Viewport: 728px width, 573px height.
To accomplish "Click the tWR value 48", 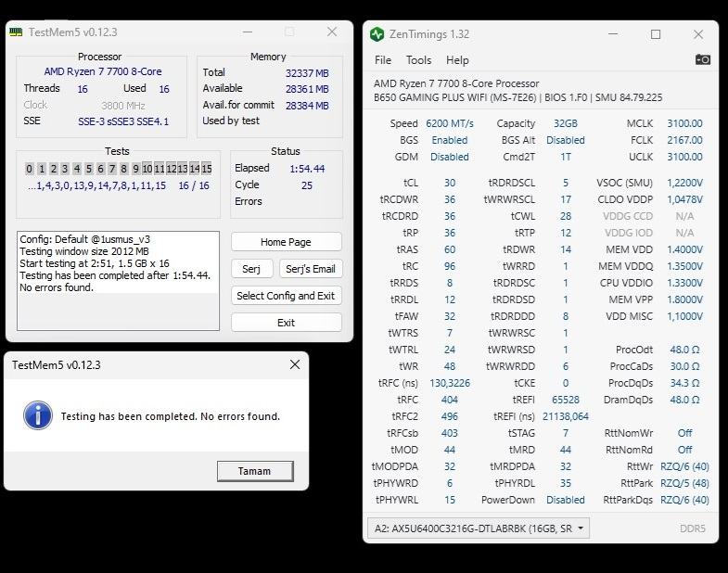I will [x=450, y=366].
